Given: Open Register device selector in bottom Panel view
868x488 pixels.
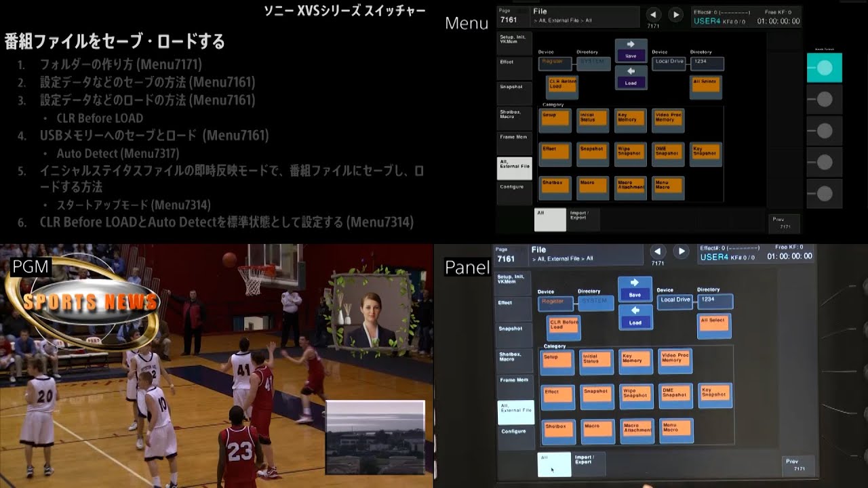Looking at the screenshot, I should [555, 303].
